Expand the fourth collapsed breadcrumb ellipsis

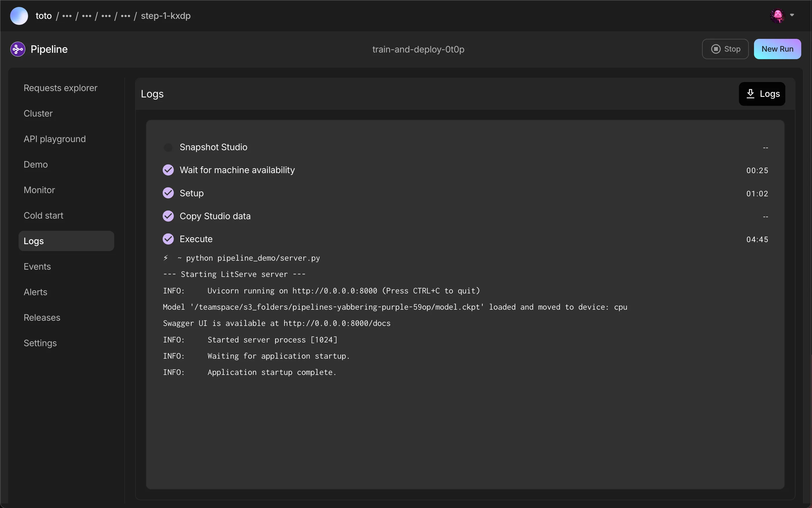click(x=125, y=16)
